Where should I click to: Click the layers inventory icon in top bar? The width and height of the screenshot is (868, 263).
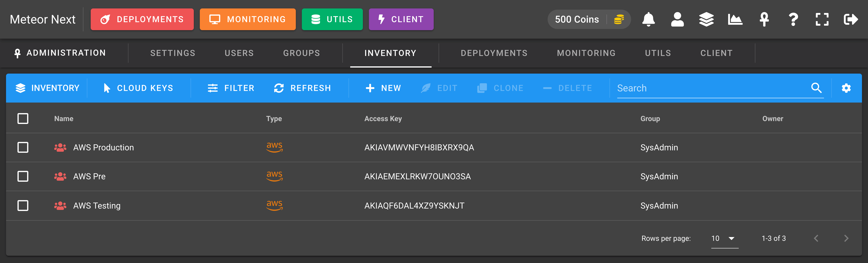pyautogui.click(x=706, y=20)
